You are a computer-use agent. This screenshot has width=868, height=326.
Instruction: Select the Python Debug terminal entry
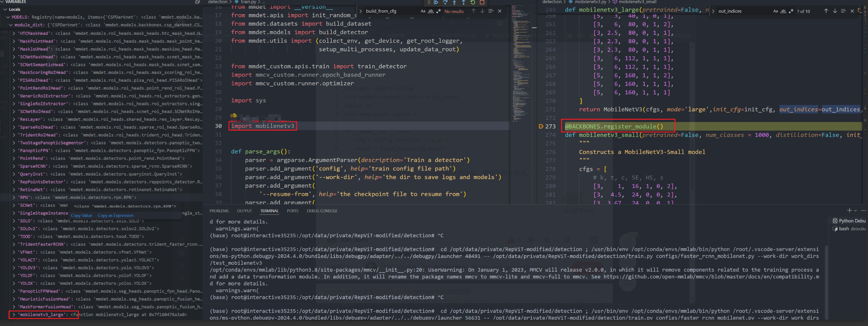point(849,221)
